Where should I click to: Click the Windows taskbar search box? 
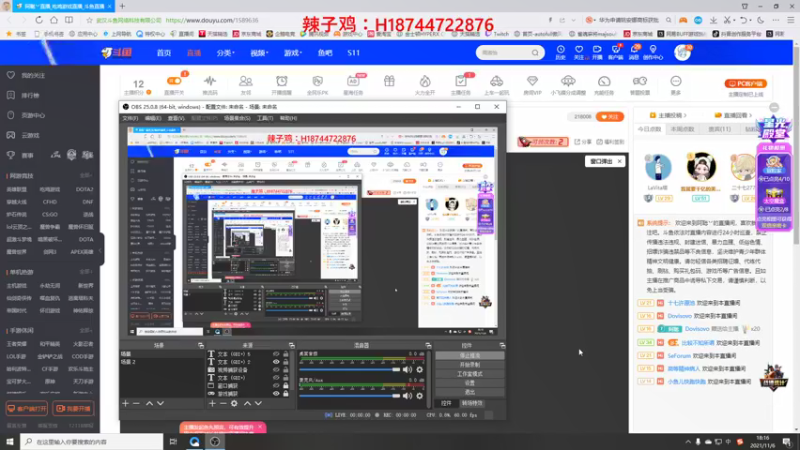point(92,441)
